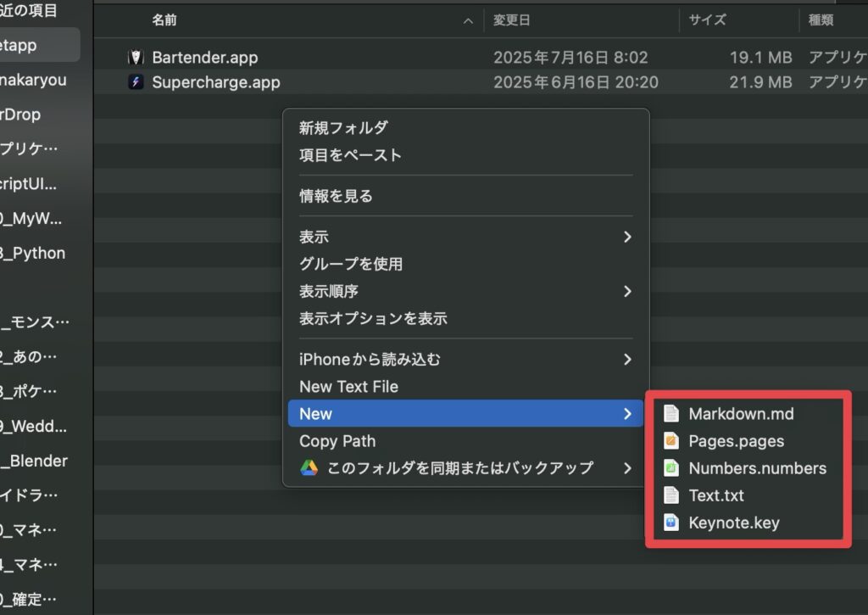Sort by the 名前 column header

pyautogui.click(x=164, y=20)
